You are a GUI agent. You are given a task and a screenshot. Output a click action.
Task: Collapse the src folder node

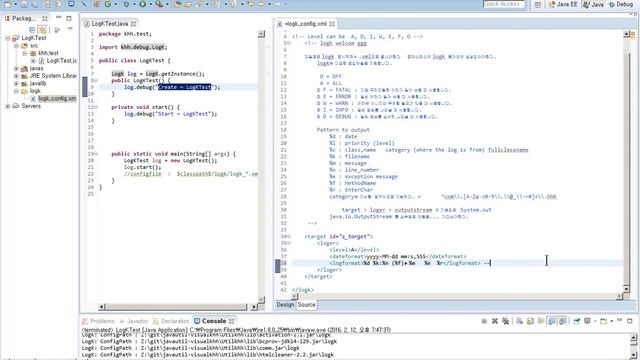(16, 46)
